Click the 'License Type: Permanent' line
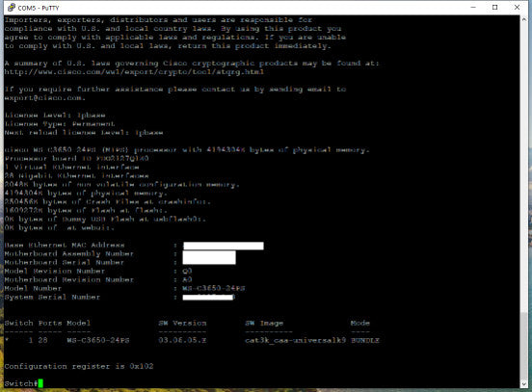532x392 pixels. (60, 124)
